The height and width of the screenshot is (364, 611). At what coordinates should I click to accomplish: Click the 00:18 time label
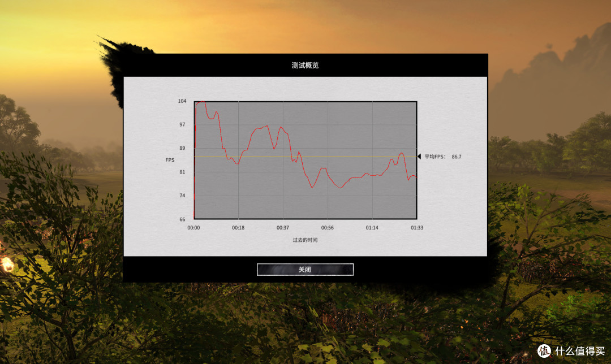click(x=238, y=228)
